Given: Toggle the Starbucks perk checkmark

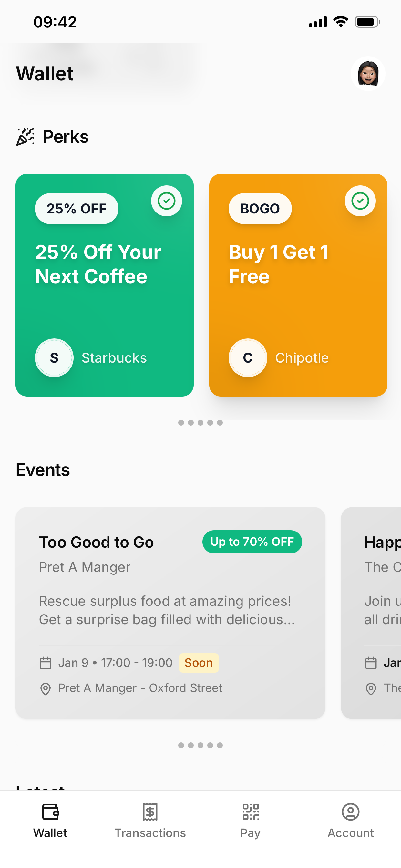Looking at the screenshot, I should click(167, 201).
